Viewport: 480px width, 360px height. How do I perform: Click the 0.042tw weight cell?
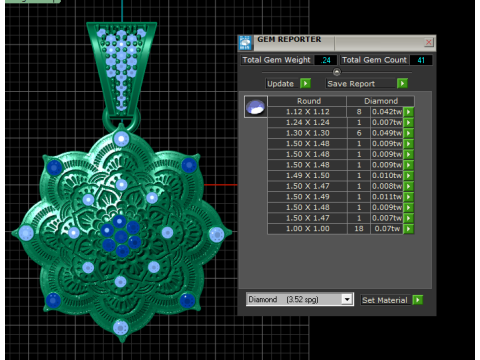(x=387, y=112)
